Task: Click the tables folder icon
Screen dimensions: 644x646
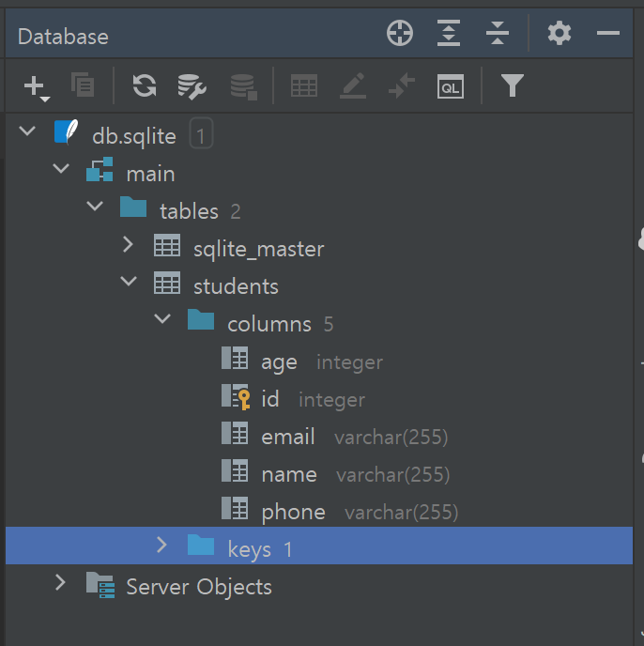Action: [x=133, y=207]
